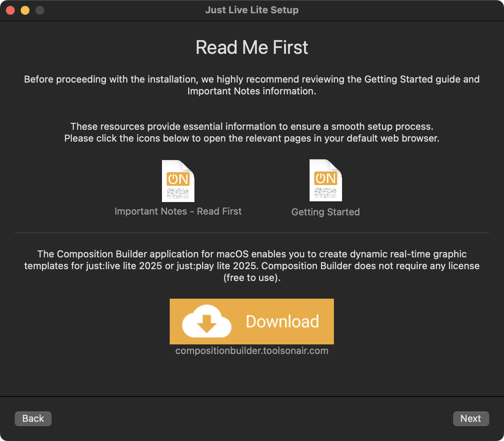Screen dimensions: 504x441
Task: Open the Getting Started document icon
Action: tap(326, 180)
